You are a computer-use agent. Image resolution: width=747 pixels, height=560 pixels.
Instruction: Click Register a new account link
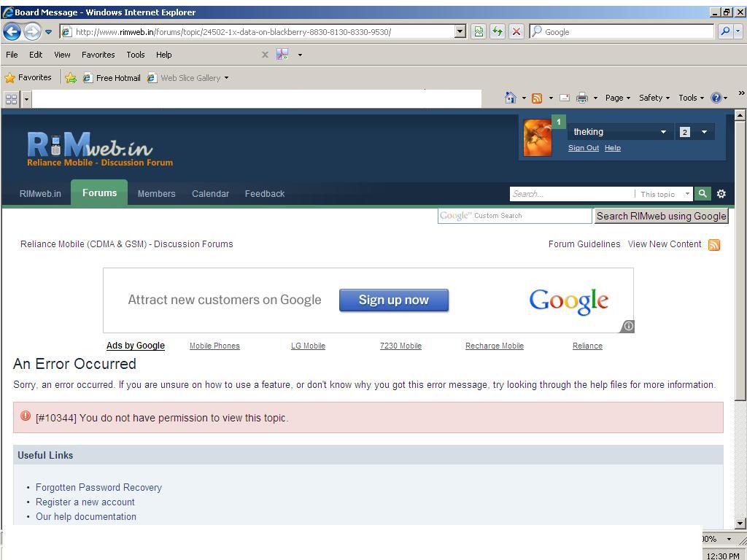85,502
